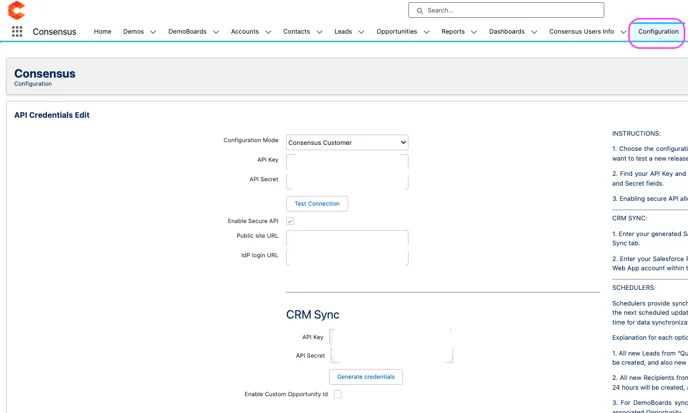Open the DemoBoards tab
688x413 pixels.
(187, 32)
